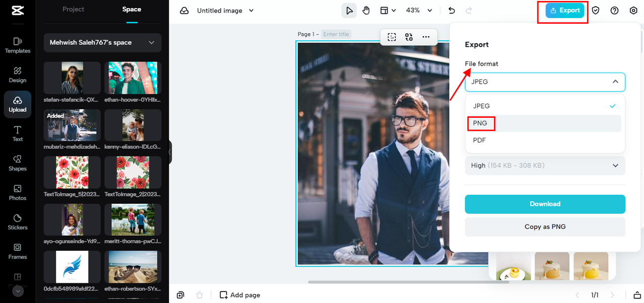644x303 pixels.
Task: Select the blue wing logo thumbnail
Action: coord(72,267)
